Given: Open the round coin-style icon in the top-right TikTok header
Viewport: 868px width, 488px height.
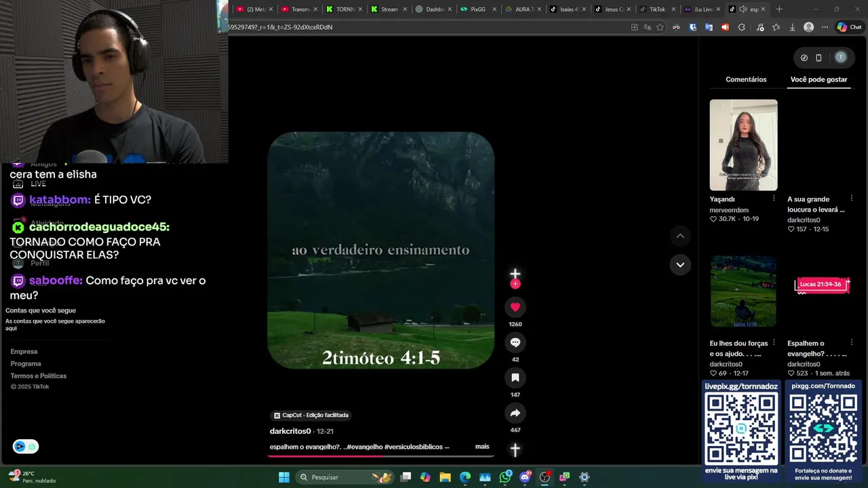Looking at the screenshot, I should click(x=804, y=58).
